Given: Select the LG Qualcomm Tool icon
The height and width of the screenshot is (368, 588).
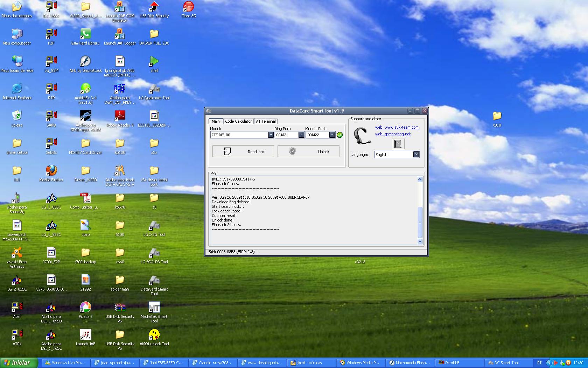Looking at the screenshot, I should coord(154,91).
